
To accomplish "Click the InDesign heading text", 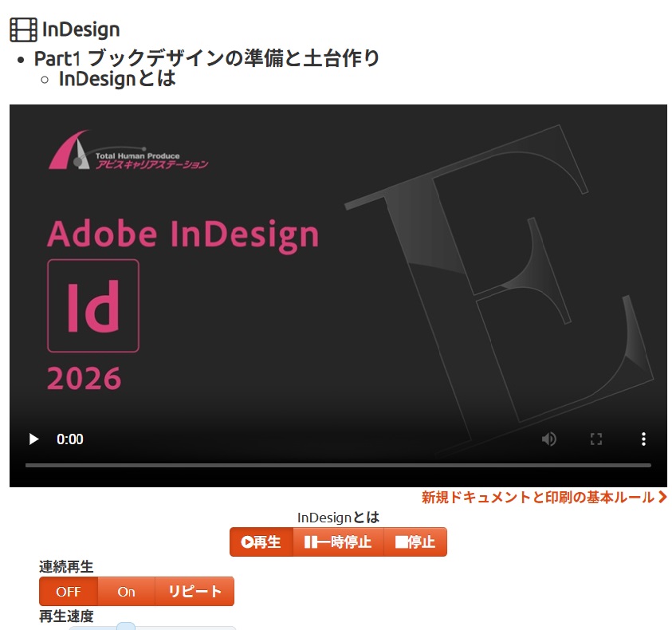I will (81, 30).
